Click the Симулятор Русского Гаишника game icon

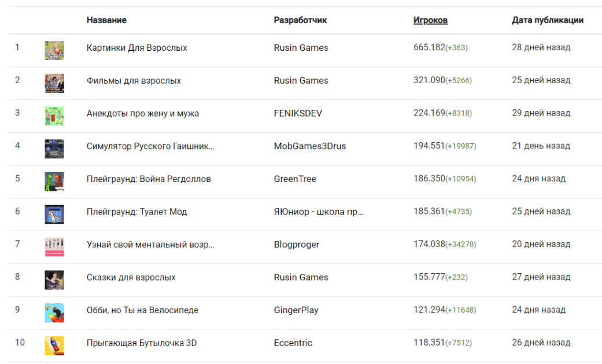54,148
